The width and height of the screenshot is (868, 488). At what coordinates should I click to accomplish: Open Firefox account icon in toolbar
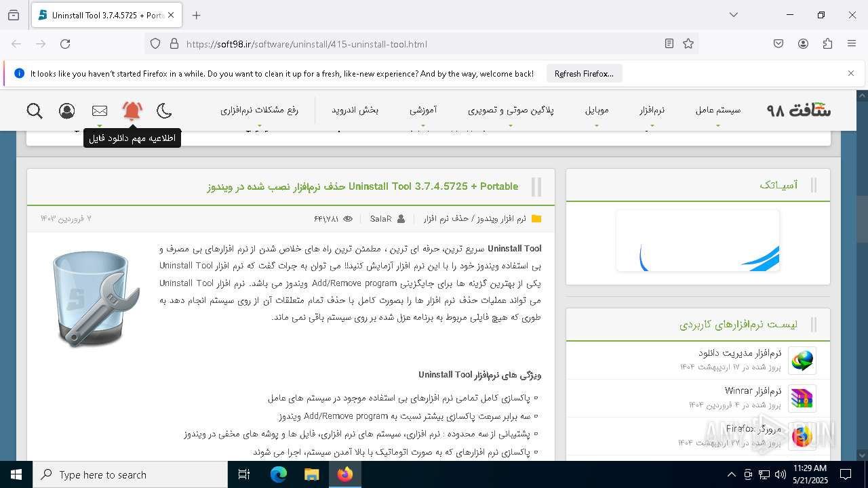803,43
